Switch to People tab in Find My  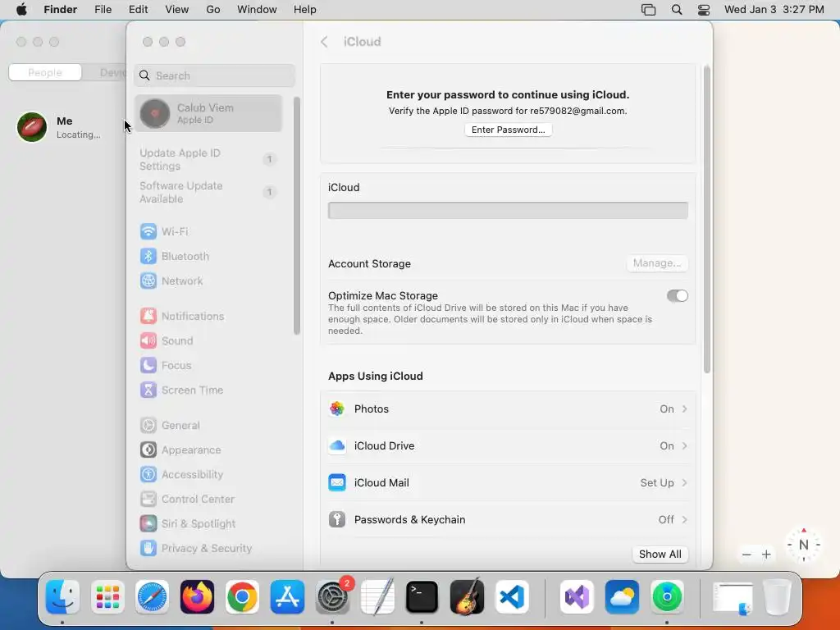click(45, 72)
